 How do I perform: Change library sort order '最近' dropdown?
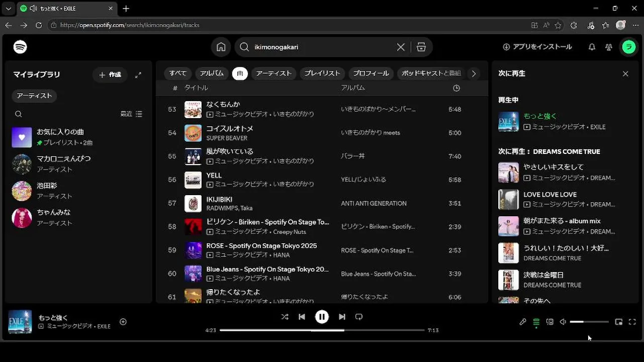point(131,114)
